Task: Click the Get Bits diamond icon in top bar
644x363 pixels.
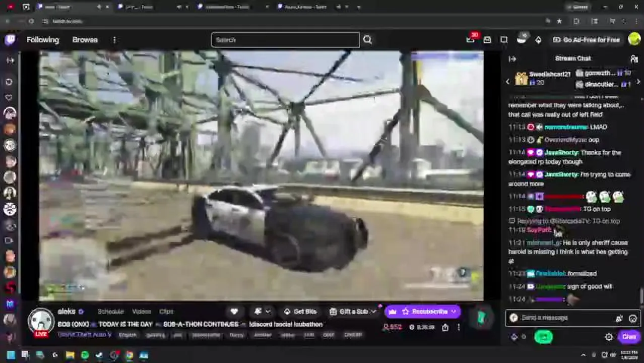Action: 538,40
